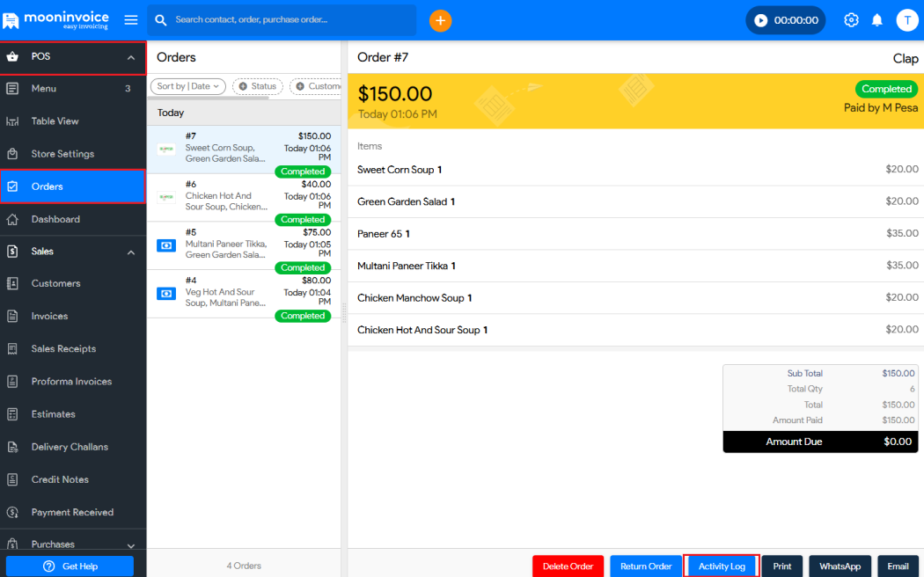924x577 pixels.
Task: Open the settings gear icon
Action: point(851,20)
